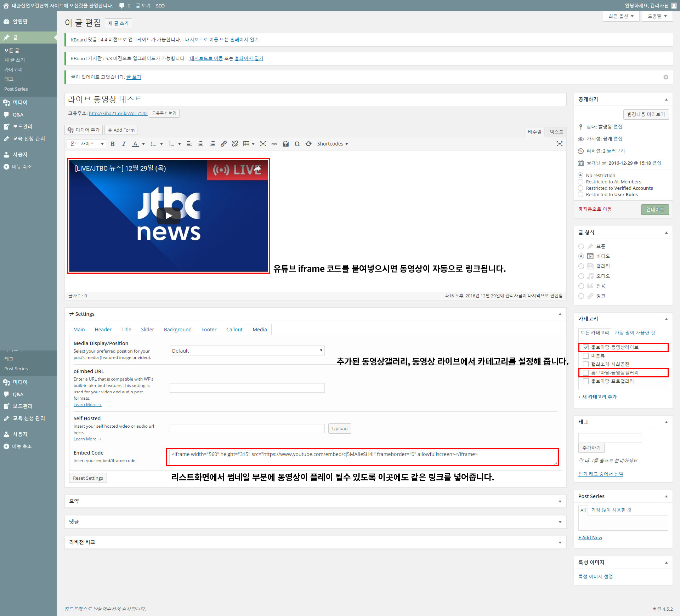Screen dimensions: 680x616
Task: Insert a numbered list
Action: 172,144
